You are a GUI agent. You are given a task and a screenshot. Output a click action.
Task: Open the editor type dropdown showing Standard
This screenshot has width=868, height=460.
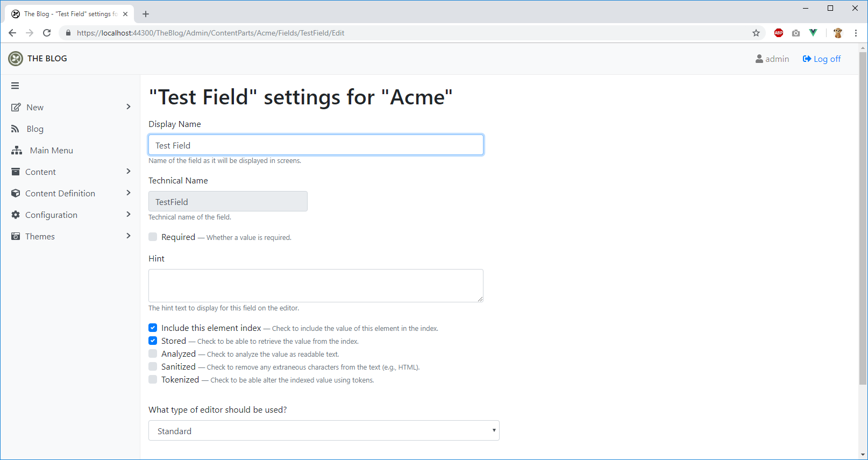tap(323, 430)
